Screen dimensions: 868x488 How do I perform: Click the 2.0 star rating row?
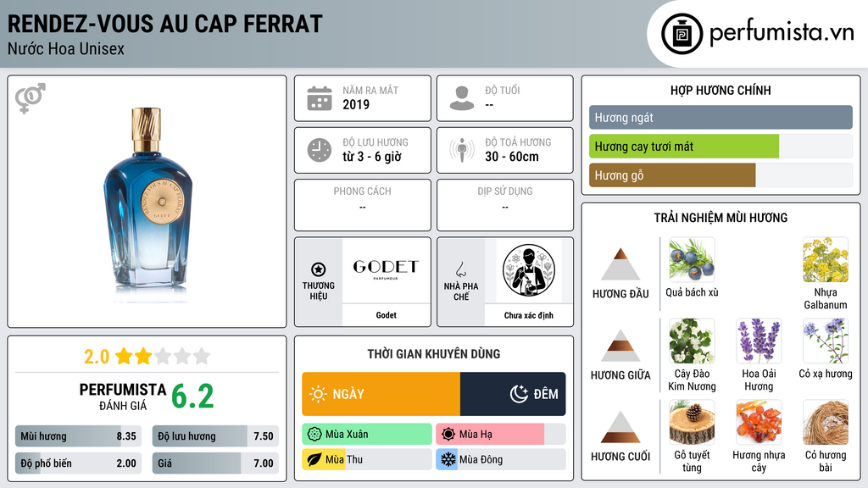[147, 357]
